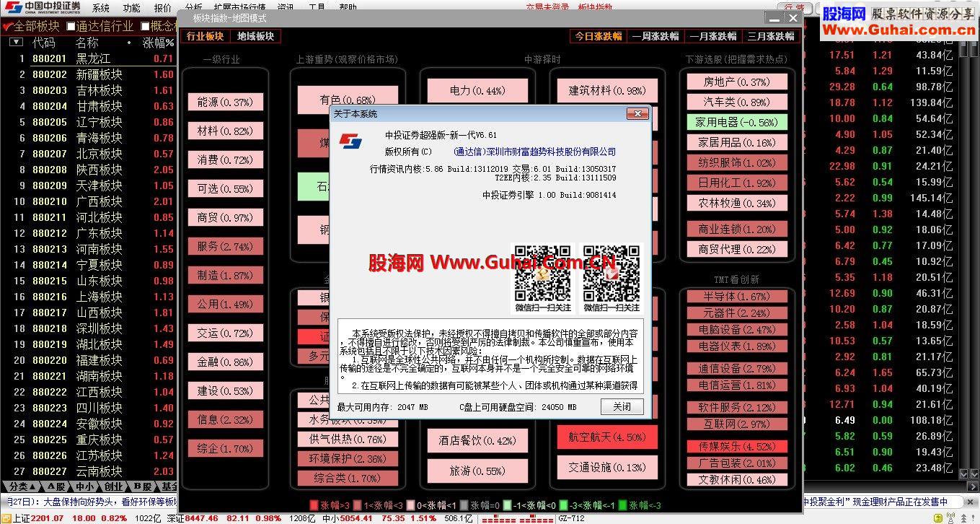Screen dimensions: 980x524
Task: Click the 传媒娱乐(4.52%) block
Action: pos(737,446)
